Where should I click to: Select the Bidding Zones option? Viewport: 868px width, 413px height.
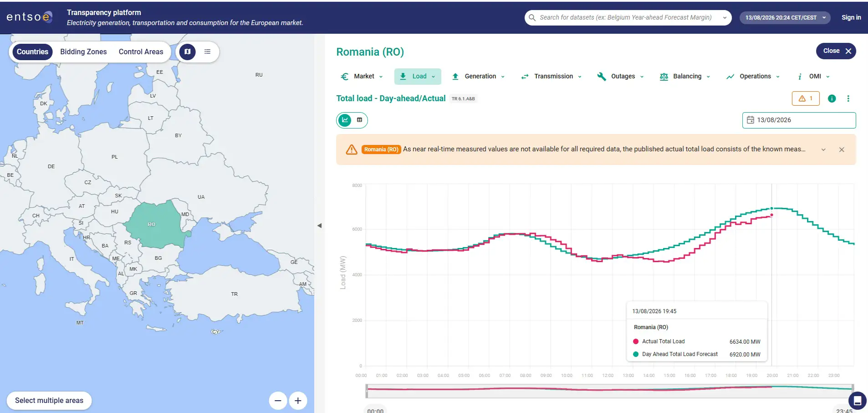tap(83, 52)
